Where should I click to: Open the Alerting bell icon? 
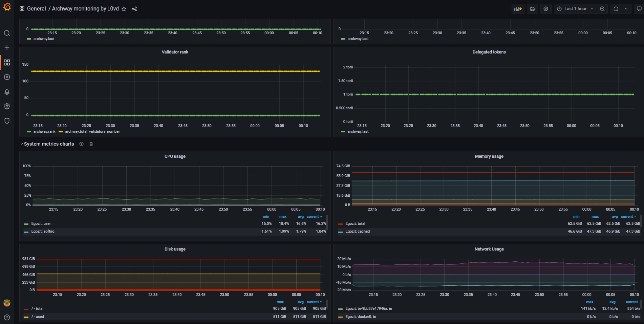[x=7, y=92]
